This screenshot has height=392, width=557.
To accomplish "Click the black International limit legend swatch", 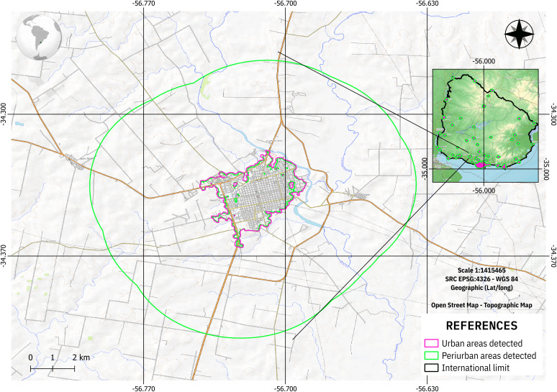I will pyautogui.click(x=431, y=368).
